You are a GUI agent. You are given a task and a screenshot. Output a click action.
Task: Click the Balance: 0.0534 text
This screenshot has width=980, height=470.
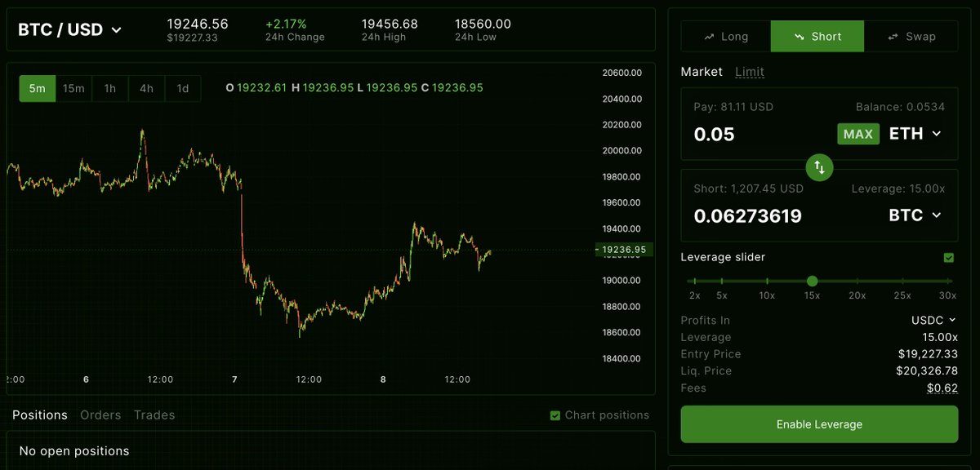900,107
